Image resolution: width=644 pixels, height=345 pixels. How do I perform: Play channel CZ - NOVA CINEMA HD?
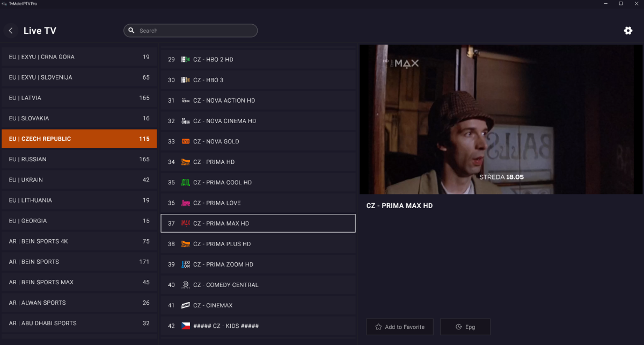click(258, 121)
